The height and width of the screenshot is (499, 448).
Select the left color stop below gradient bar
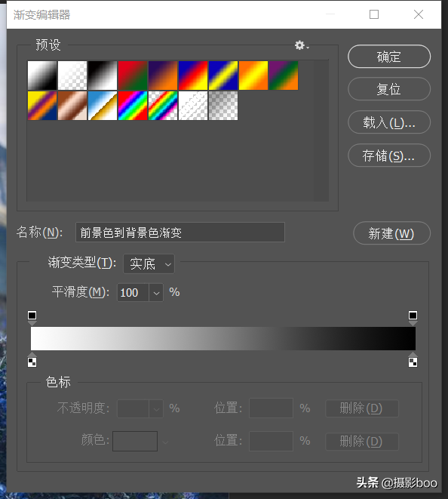(x=32, y=359)
